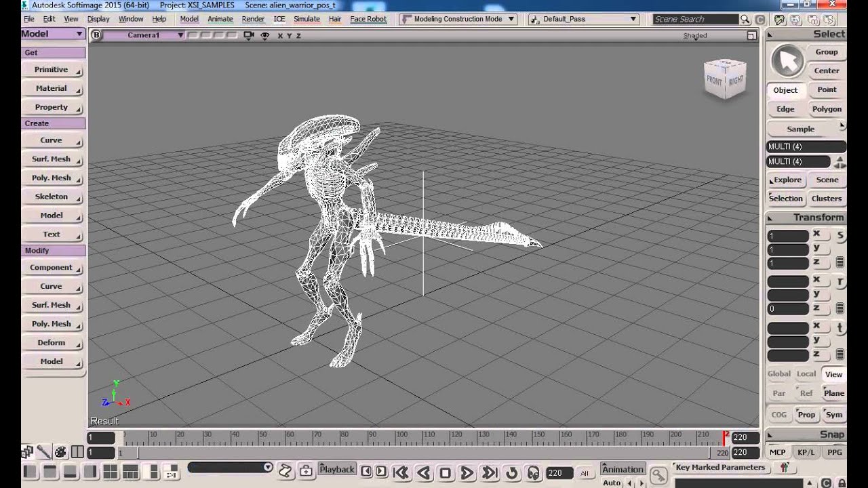The width and height of the screenshot is (868, 488).
Task: Open the Primitive submenu
Action: [53, 70]
